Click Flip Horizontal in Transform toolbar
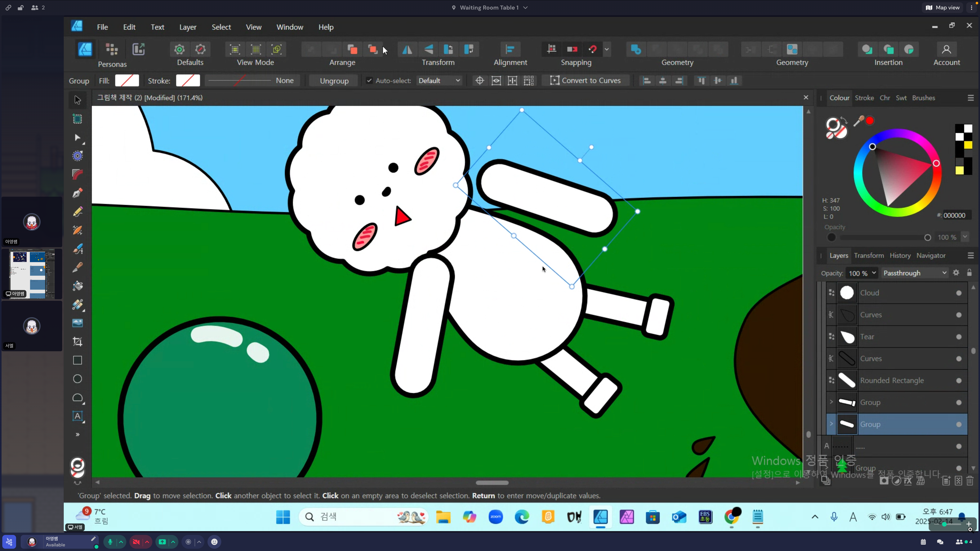The width and height of the screenshot is (980, 551). coord(407,49)
